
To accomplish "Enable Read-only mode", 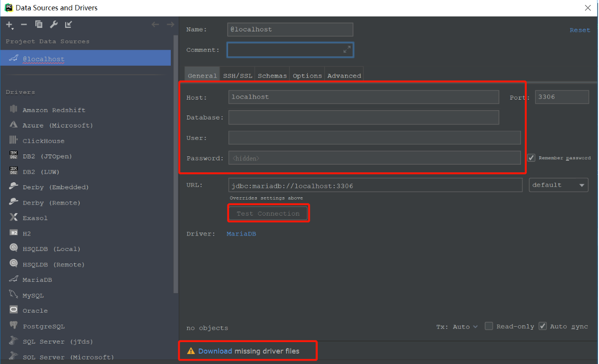I will [488, 326].
